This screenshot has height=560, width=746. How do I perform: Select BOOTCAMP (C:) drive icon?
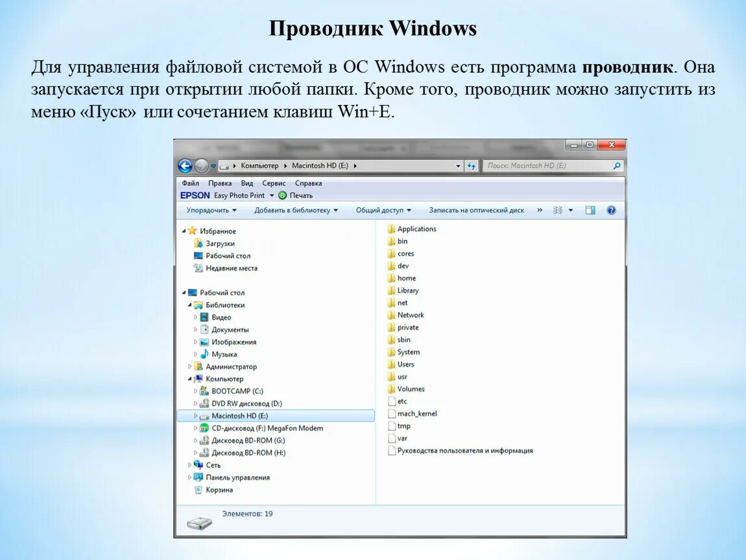point(204,391)
